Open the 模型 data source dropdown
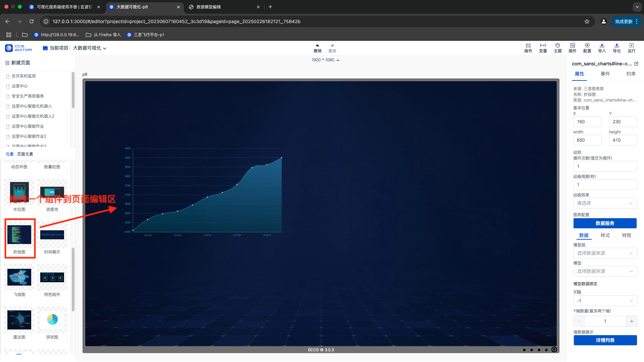 (x=605, y=271)
